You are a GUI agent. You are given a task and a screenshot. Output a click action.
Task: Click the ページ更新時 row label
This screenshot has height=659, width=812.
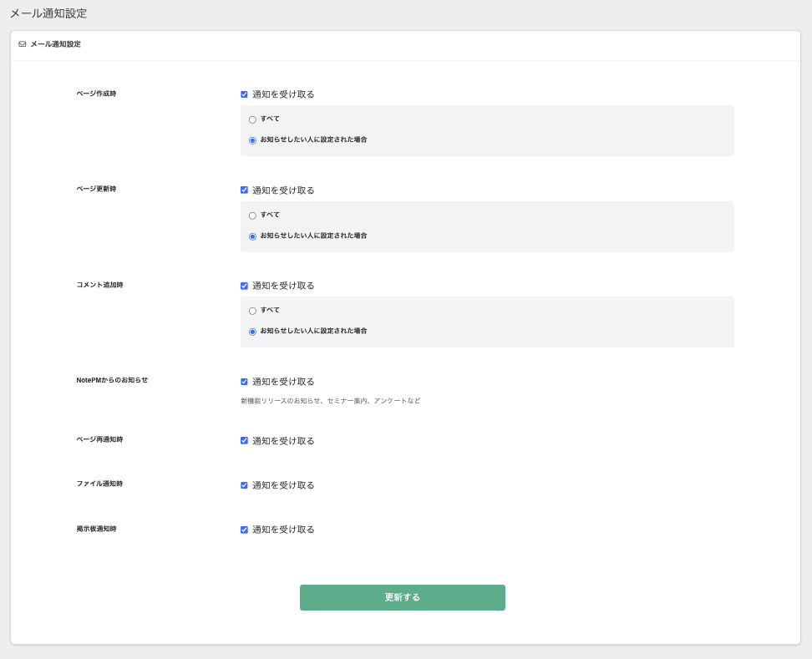tap(96, 189)
